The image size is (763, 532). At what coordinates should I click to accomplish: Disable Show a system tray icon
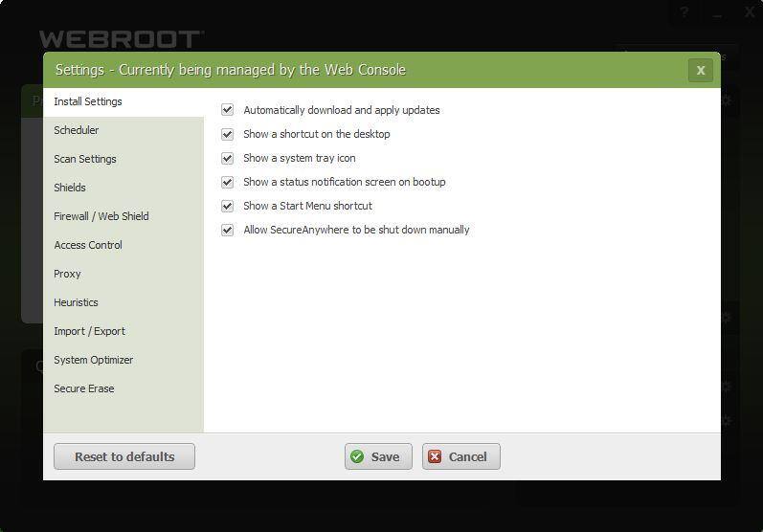tap(228, 158)
